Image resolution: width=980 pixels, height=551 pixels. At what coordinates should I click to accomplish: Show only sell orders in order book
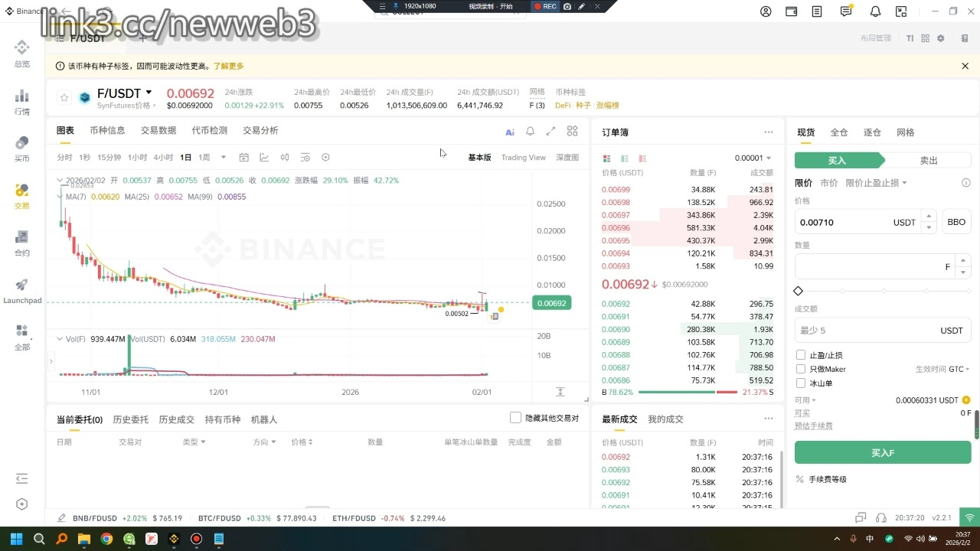(642, 158)
